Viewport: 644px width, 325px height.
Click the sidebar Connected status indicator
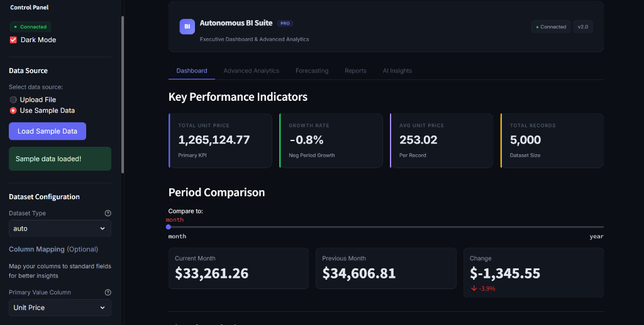pos(30,26)
